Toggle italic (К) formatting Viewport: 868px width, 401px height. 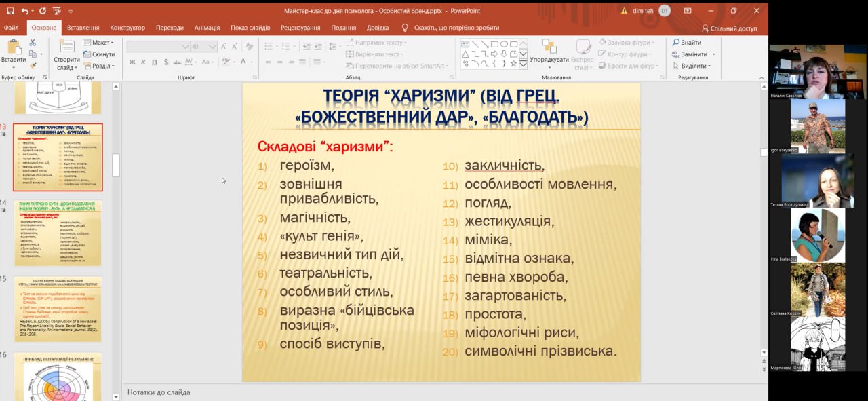(x=143, y=62)
